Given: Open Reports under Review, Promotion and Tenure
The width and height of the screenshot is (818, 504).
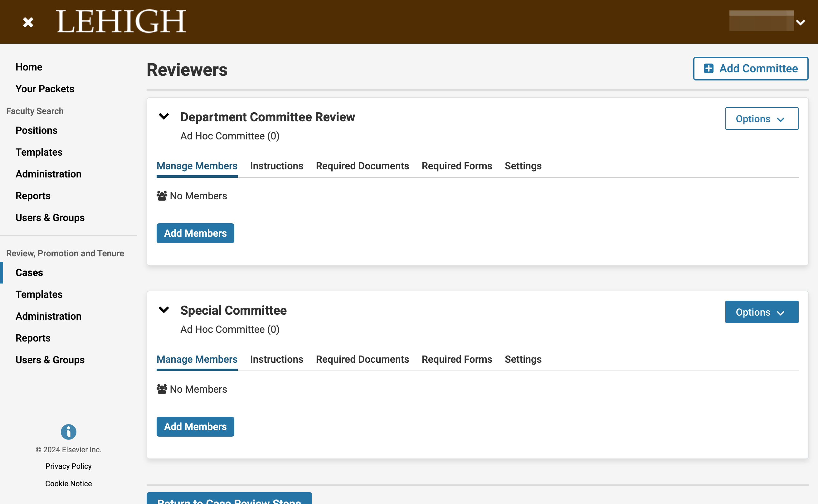Looking at the screenshot, I should 33,338.
